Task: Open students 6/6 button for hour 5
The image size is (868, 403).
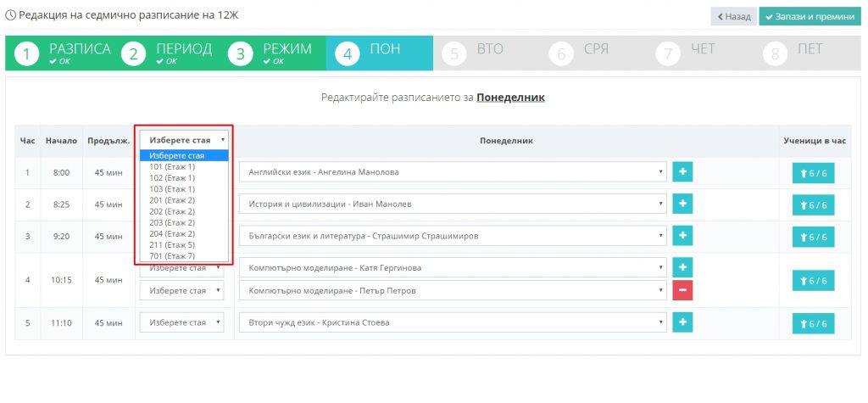Action: (x=813, y=323)
